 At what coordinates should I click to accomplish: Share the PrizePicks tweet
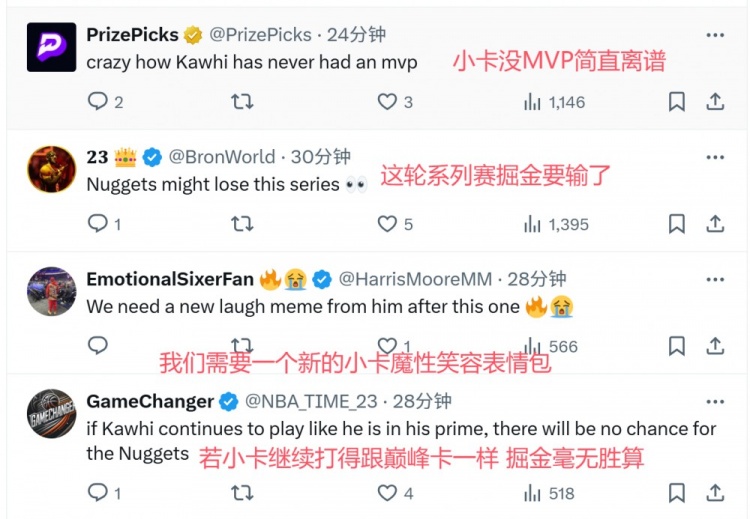(715, 101)
